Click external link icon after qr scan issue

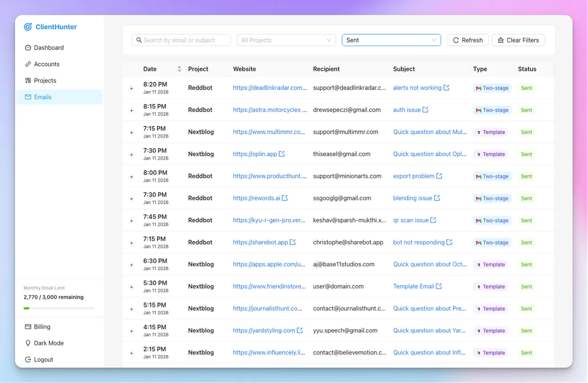[x=433, y=220]
